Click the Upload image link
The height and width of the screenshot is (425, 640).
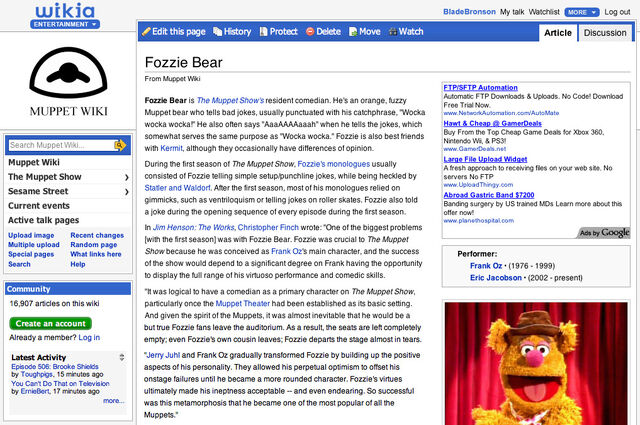click(31, 235)
